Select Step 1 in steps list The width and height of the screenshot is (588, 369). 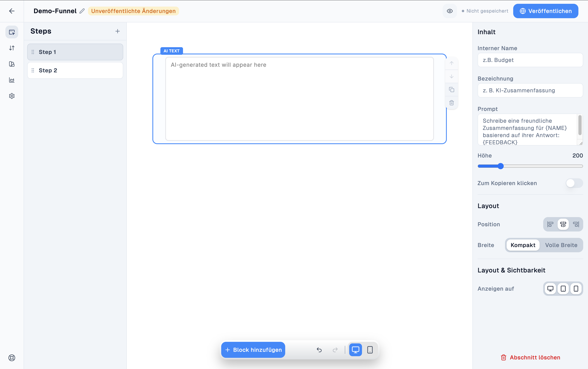75,52
